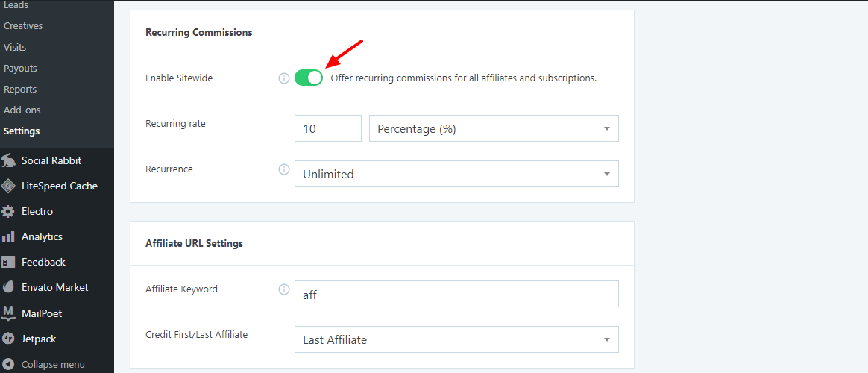The width and height of the screenshot is (868, 373).
Task: Click the Affiliate Keyword info icon
Action: click(x=283, y=289)
